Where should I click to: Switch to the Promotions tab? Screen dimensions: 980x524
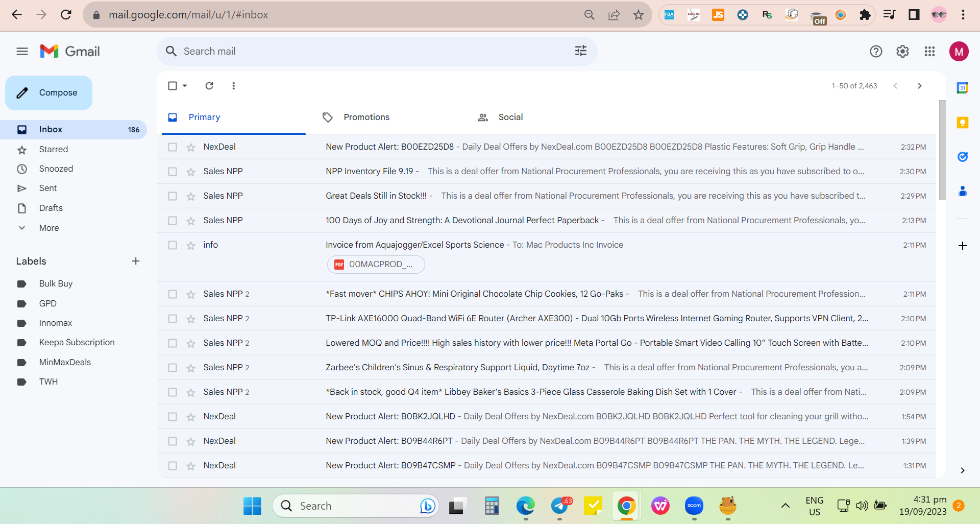coord(388,117)
